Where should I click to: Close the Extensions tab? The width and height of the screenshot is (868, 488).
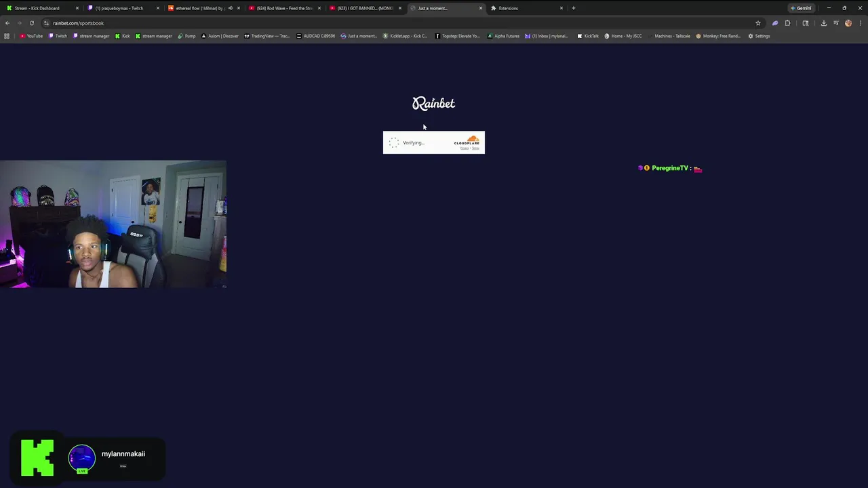561,8
